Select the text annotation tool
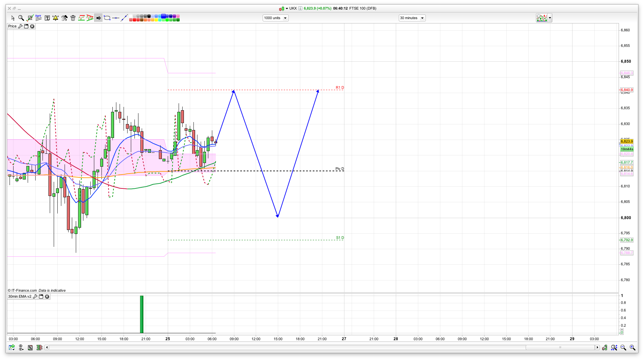Image resolution: width=644 pixels, height=360 pixels. pos(47,18)
